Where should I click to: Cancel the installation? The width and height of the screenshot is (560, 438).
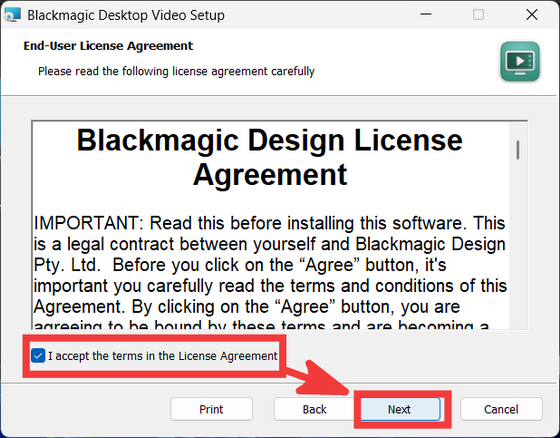(501, 409)
